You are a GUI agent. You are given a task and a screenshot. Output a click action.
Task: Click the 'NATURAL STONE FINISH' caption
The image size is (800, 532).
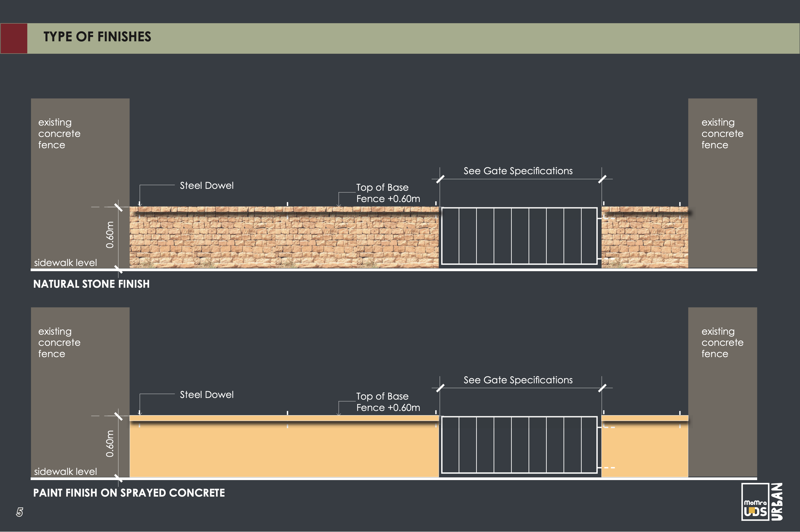91,284
